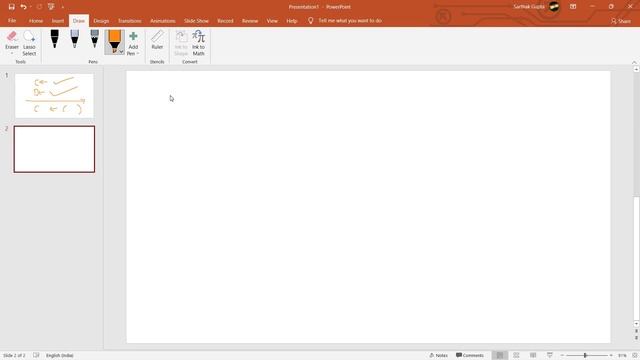Switch to Normal view

click(x=500, y=356)
